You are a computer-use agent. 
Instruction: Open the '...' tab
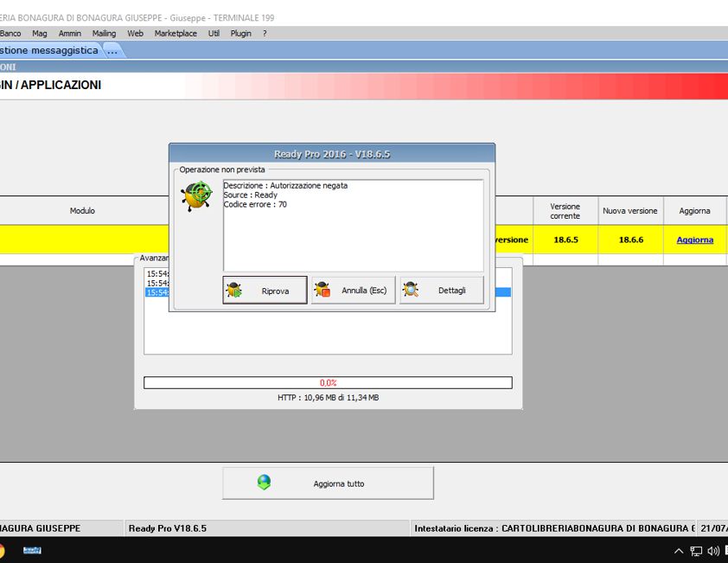tap(112, 51)
